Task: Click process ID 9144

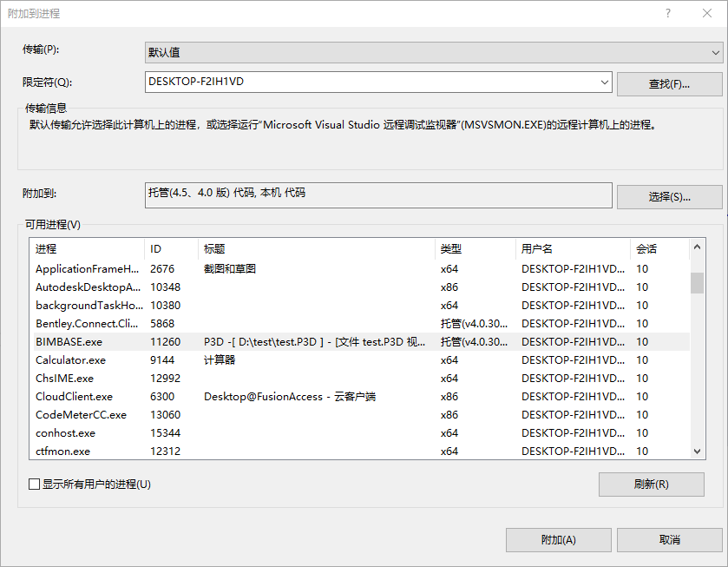Action: tap(162, 360)
